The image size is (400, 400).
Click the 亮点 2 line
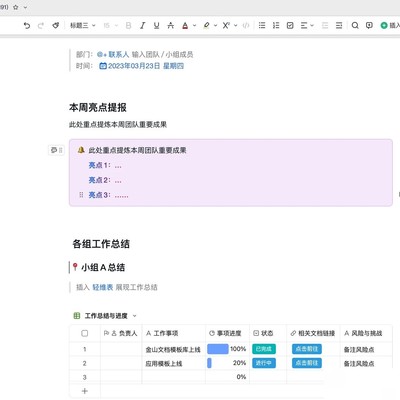pos(105,180)
